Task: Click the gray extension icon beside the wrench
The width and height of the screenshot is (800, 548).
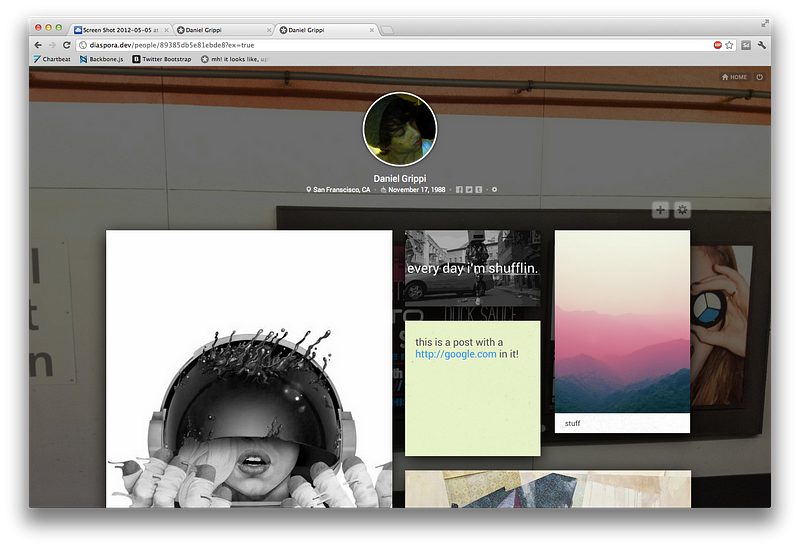Action: [746, 45]
